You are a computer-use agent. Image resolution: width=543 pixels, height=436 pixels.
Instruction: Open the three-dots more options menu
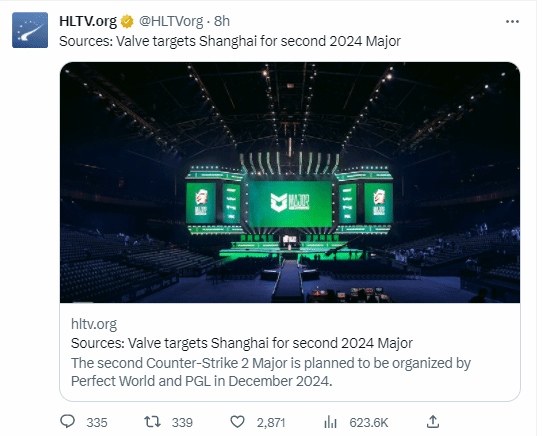pos(512,21)
